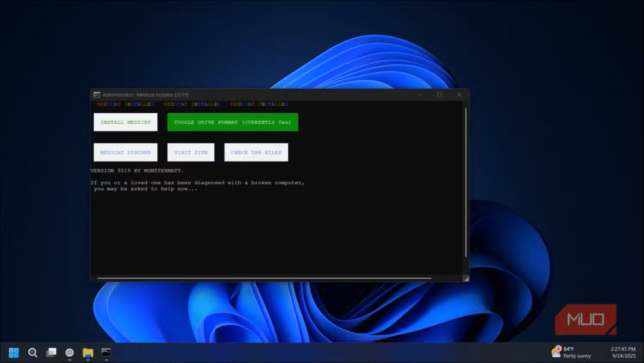Open Task View from the taskbar
The image size is (644, 363).
pyautogui.click(x=51, y=352)
